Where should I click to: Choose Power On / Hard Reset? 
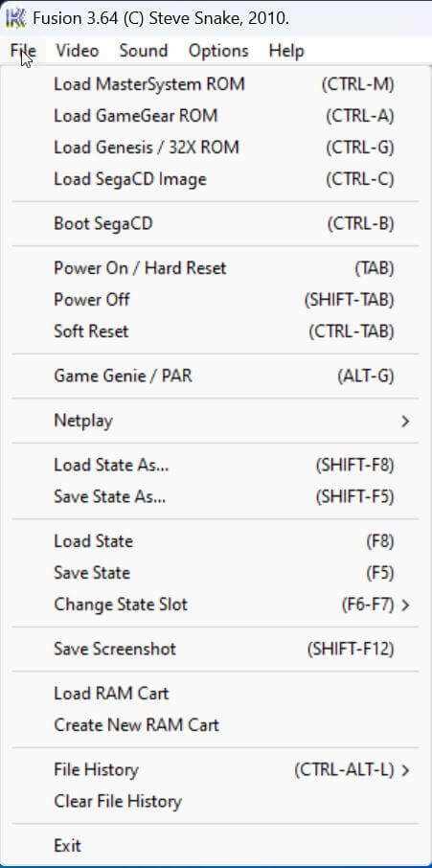(216, 268)
